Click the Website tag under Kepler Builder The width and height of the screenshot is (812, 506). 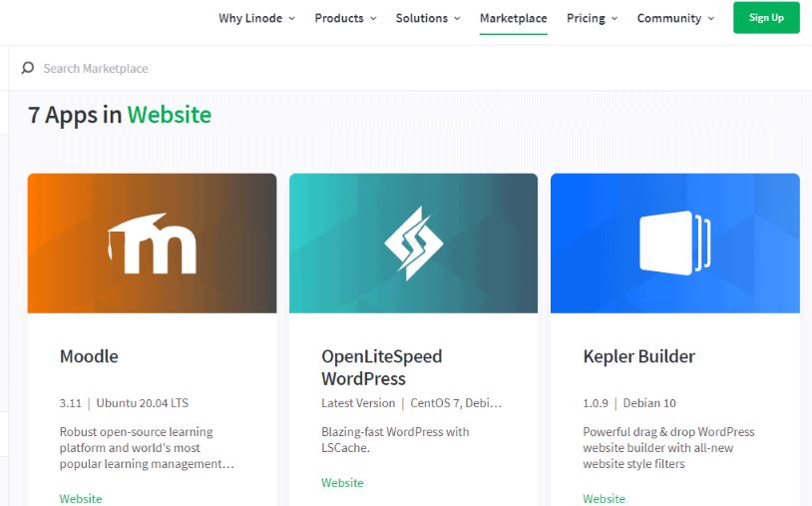click(x=604, y=499)
